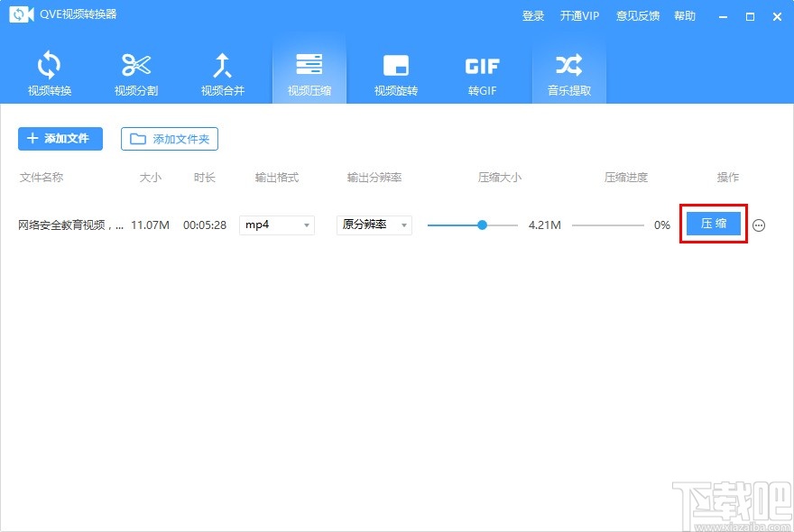The height and width of the screenshot is (532, 794).
Task: Click the 压缩进度 column header
Action: (x=626, y=178)
